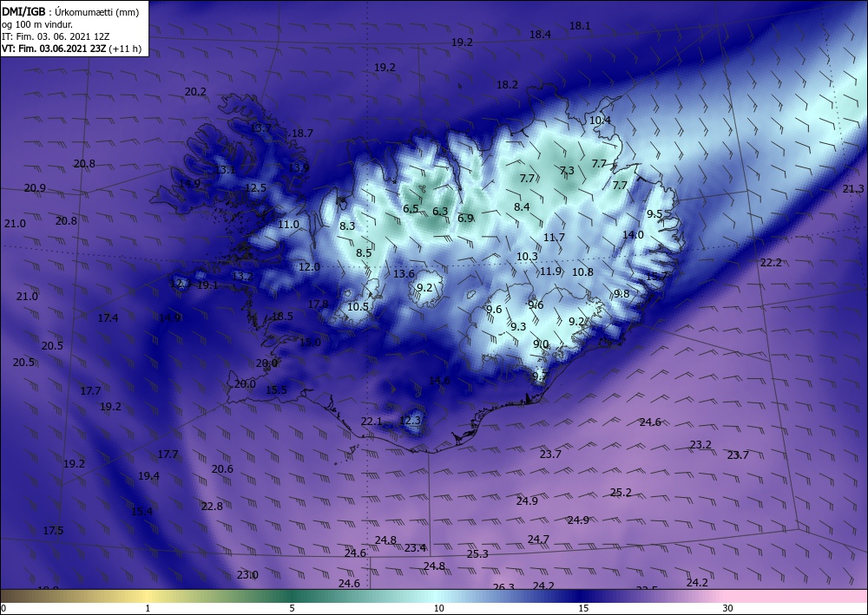Click the map value '12.5'
This screenshot has width=868, height=615.
(x=256, y=188)
